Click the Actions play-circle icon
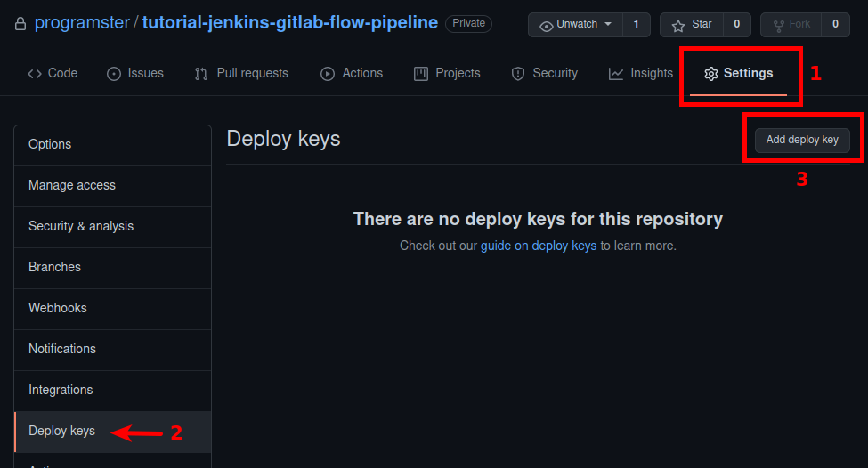The width and height of the screenshot is (868, 468). (x=328, y=74)
